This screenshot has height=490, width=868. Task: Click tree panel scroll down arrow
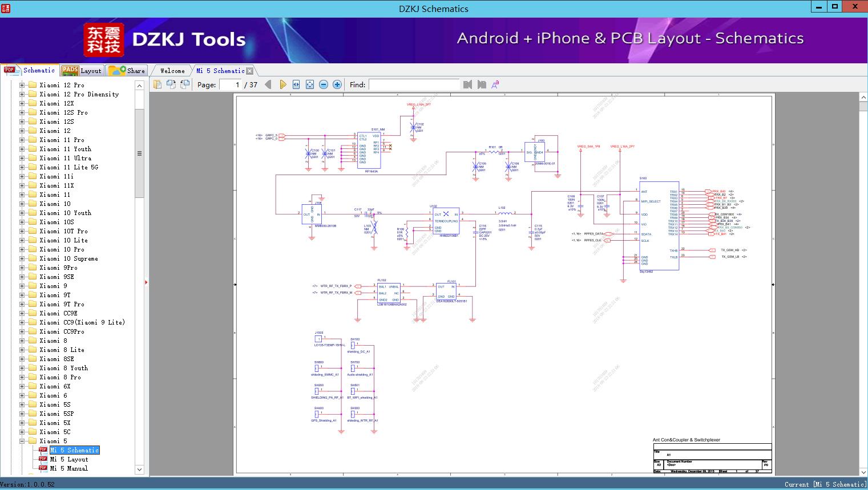(139, 469)
